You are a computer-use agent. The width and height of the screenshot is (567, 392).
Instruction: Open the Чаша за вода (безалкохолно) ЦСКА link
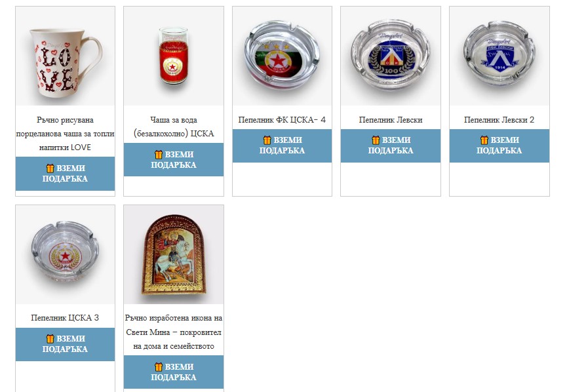pyautogui.click(x=174, y=127)
